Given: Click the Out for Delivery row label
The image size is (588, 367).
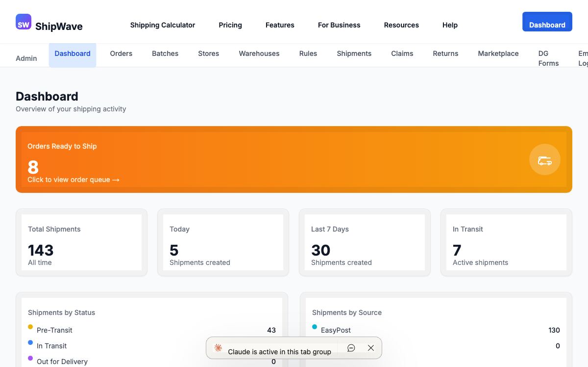Looking at the screenshot, I should coord(62,362).
